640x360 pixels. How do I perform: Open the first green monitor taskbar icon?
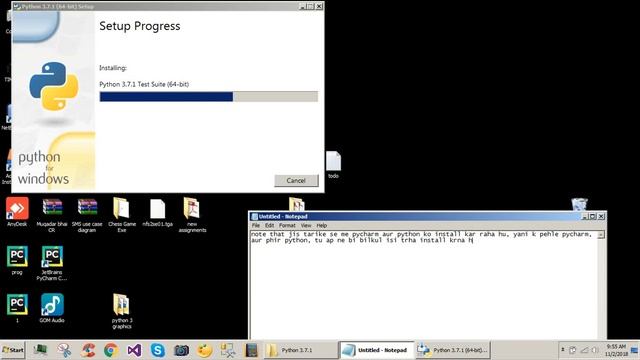coord(40,350)
